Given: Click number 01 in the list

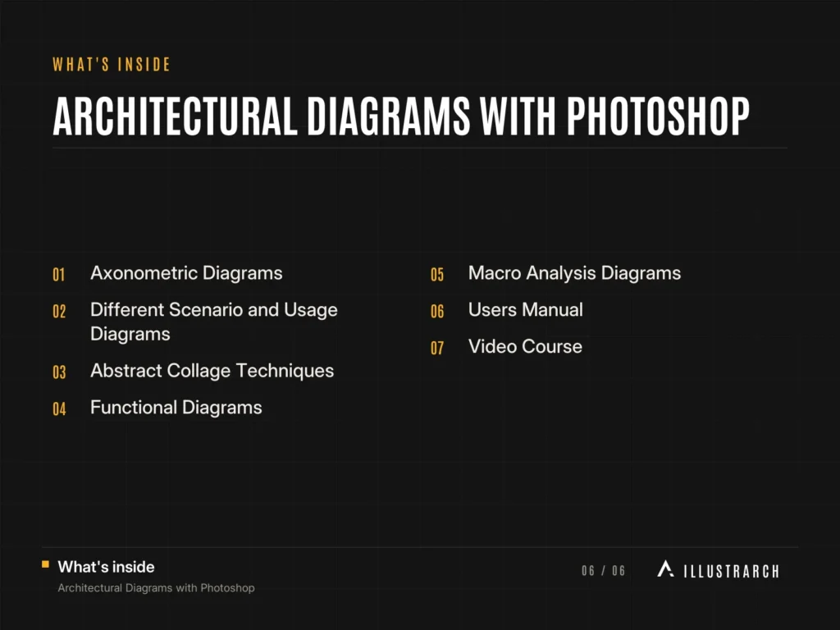Looking at the screenshot, I should tap(59, 275).
